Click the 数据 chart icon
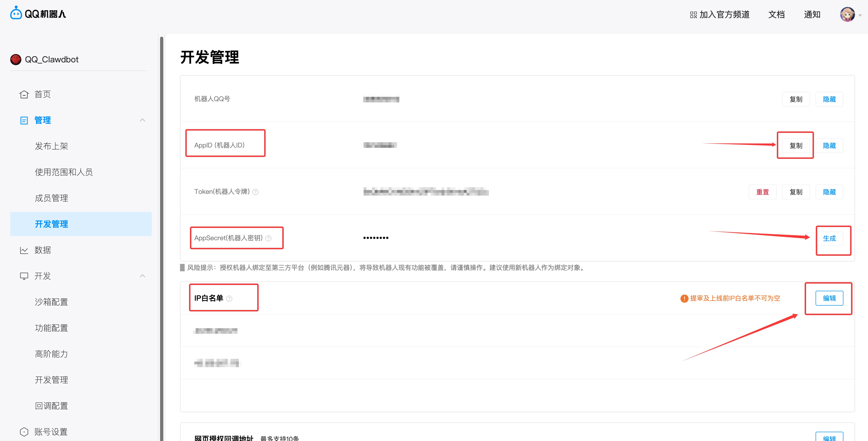The image size is (868, 441). pos(24,250)
